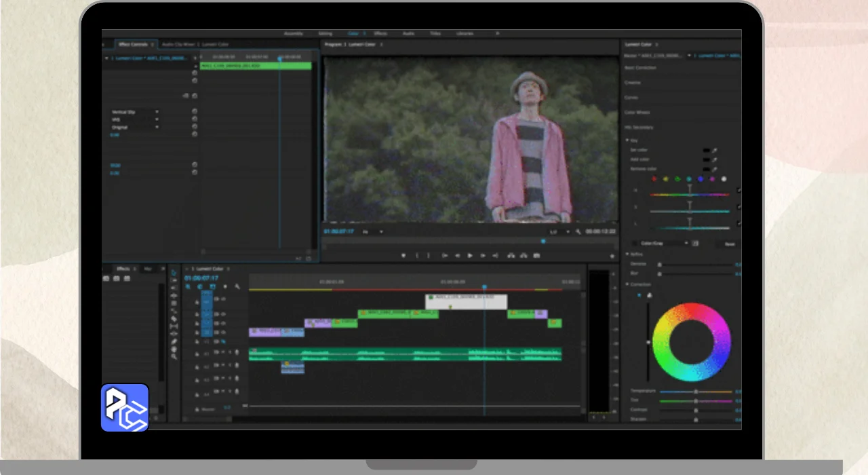Open the Color Wheels section in Lumetri
Viewport: 868px width, 475px height.
pos(637,113)
